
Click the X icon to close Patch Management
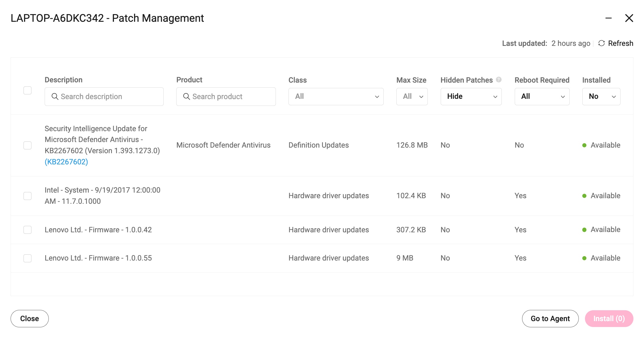(x=629, y=18)
